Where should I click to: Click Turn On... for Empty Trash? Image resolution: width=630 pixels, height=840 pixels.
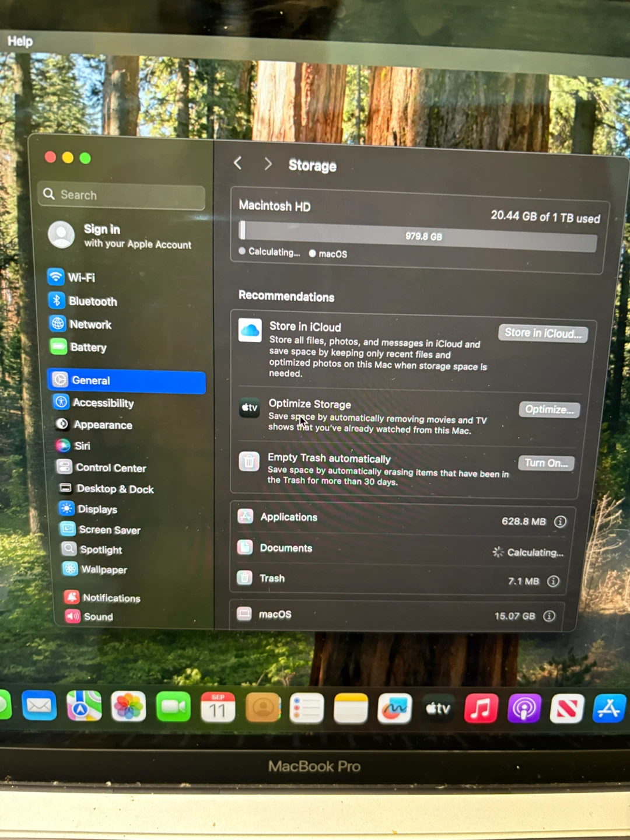click(x=546, y=463)
